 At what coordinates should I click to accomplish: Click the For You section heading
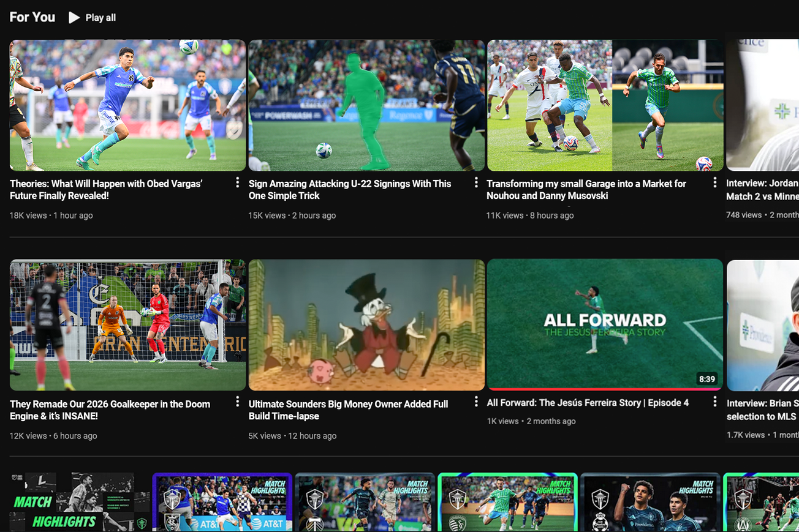point(32,17)
